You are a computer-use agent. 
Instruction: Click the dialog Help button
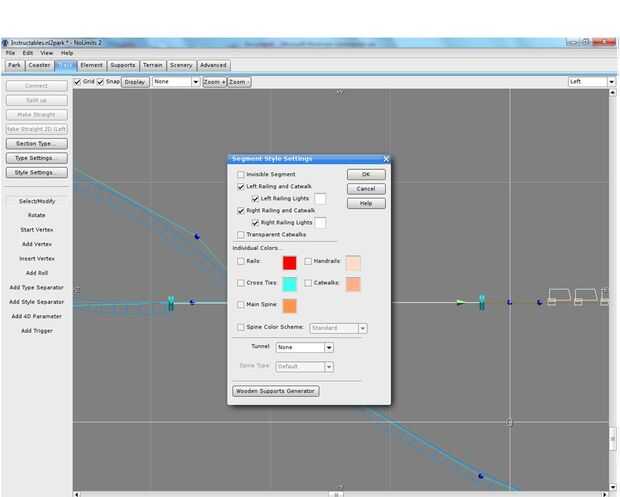(366, 204)
